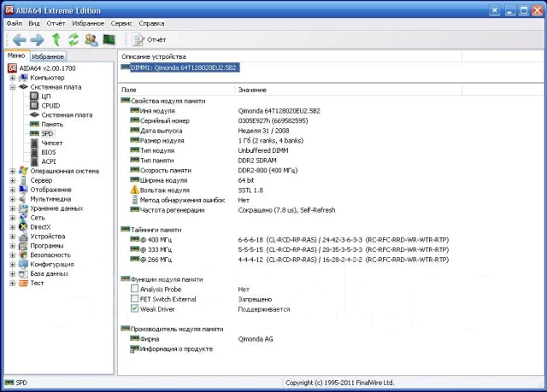Toggle the Weak Driver checkbox
The height and width of the screenshot is (392, 547).
pyautogui.click(x=134, y=308)
